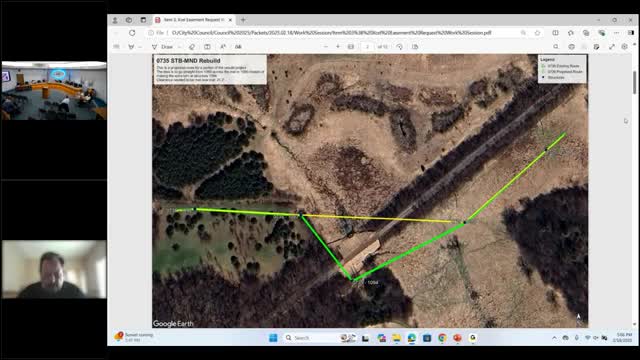The height and width of the screenshot is (360, 640).
Task: Toggle page view layout
Action: 415,47
